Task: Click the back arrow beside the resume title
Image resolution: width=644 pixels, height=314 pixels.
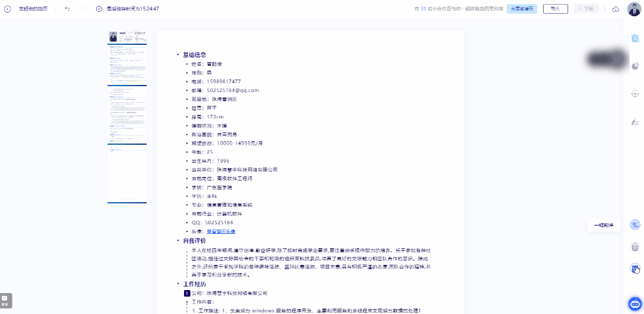Action: point(7,8)
